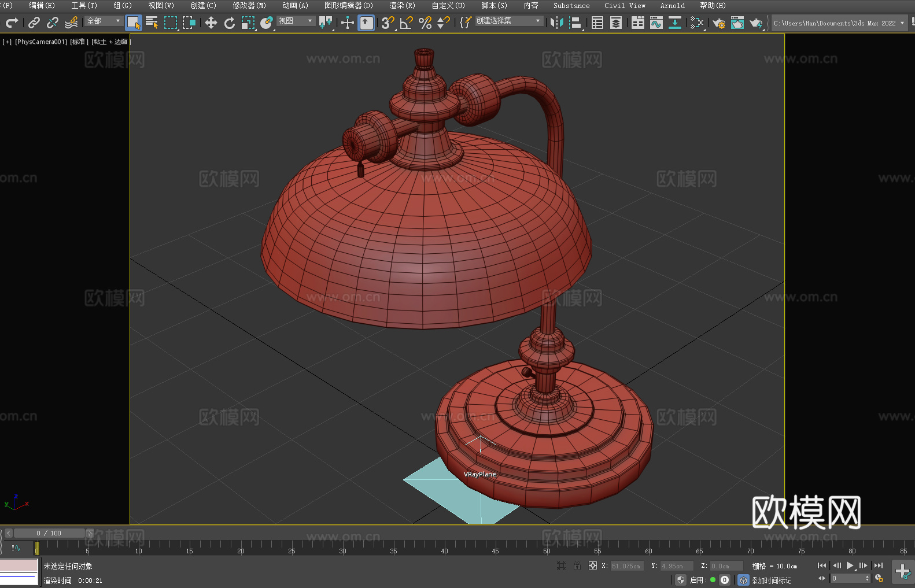Viewport: 915px width, 588px height.
Task: Choose Rectangular Selection Region tool
Action: [x=171, y=23]
